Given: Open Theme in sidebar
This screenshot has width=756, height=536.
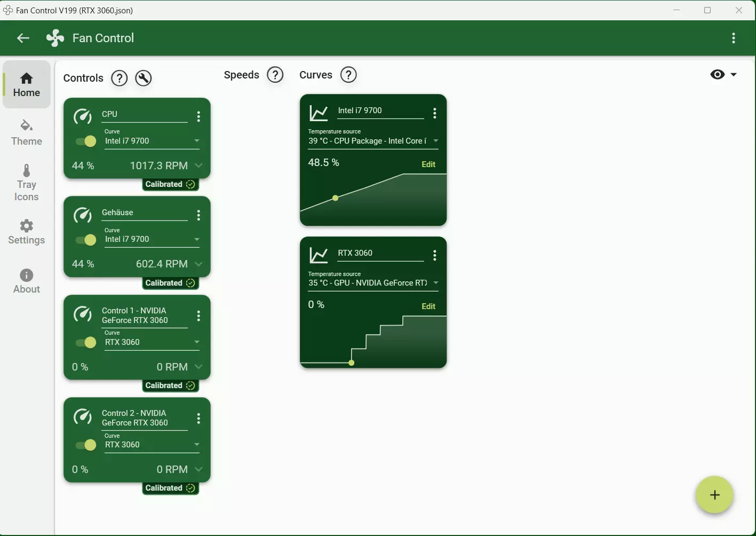Looking at the screenshot, I should pos(27,133).
